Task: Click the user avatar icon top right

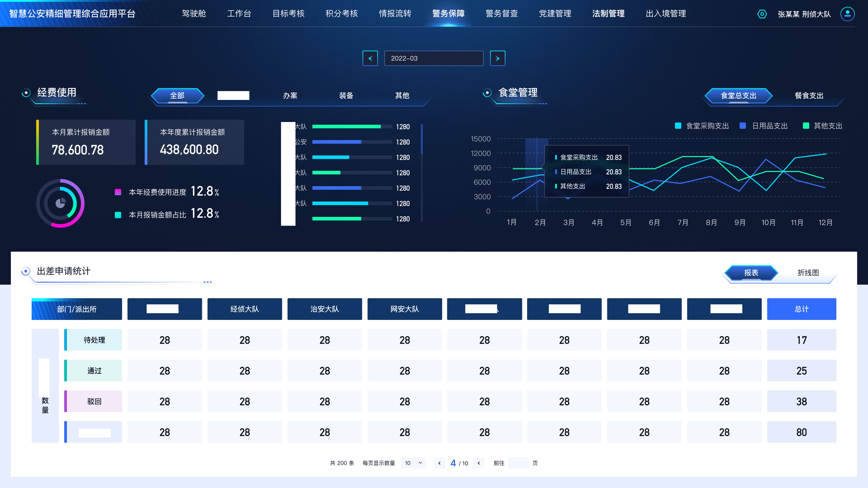Action: tap(847, 14)
